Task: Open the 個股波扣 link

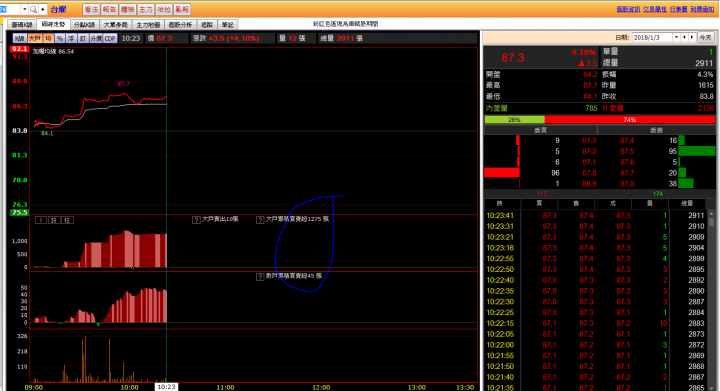Action: [628, 9]
